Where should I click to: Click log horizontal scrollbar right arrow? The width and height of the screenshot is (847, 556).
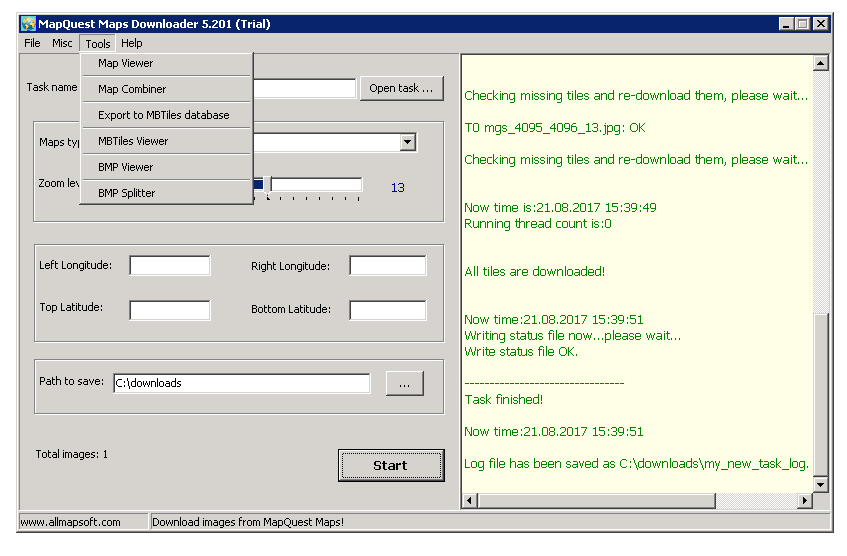(x=805, y=501)
